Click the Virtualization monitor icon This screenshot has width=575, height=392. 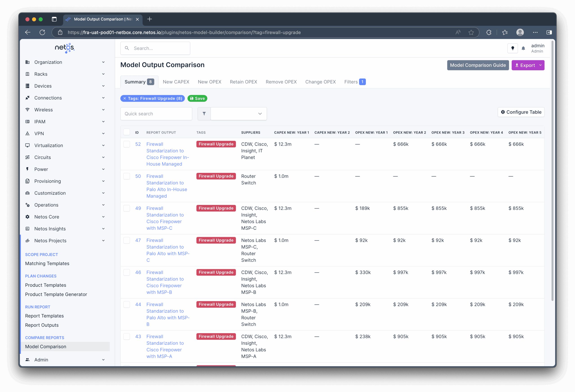pyautogui.click(x=27, y=145)
